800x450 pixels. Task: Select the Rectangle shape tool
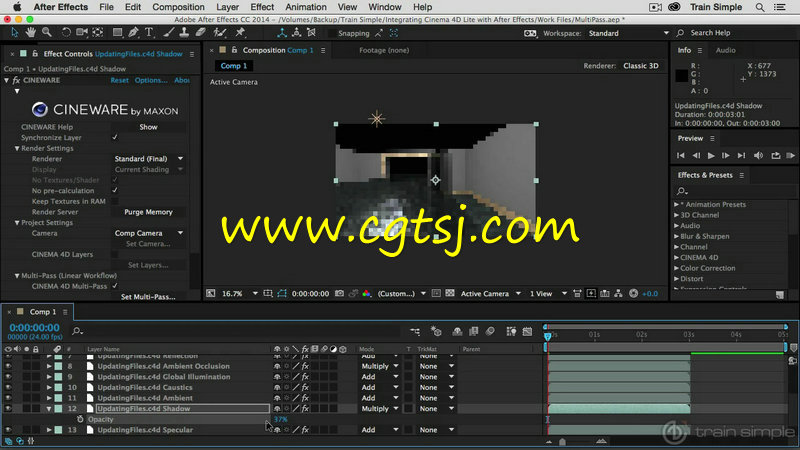[117, 33]
